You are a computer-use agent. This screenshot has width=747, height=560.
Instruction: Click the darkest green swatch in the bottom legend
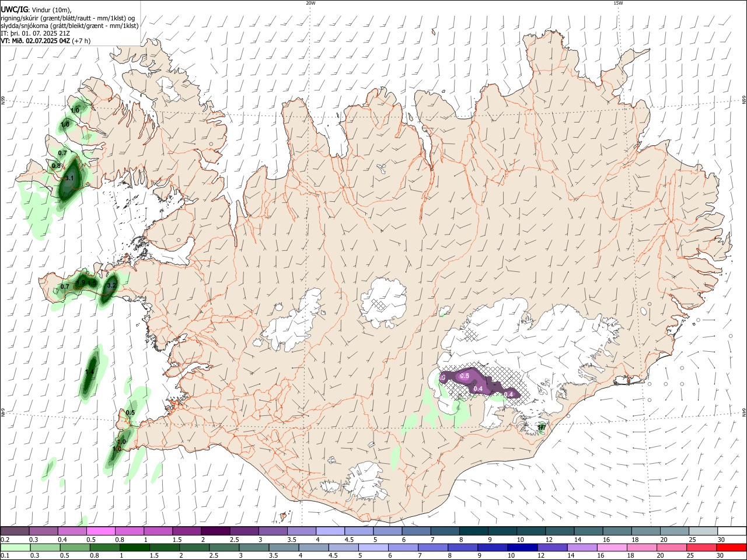click(x=134, y=548)
